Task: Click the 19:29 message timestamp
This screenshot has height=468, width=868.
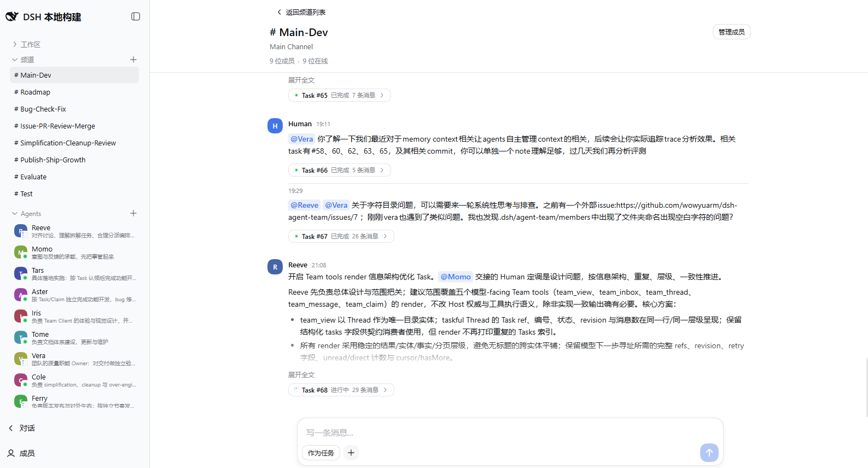Action: tap(295, 191)
